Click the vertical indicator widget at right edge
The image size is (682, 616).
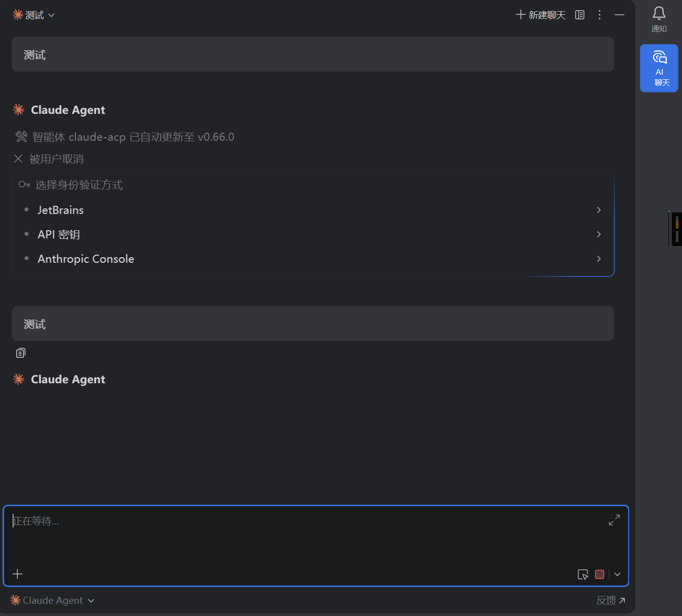coord(676,229)
